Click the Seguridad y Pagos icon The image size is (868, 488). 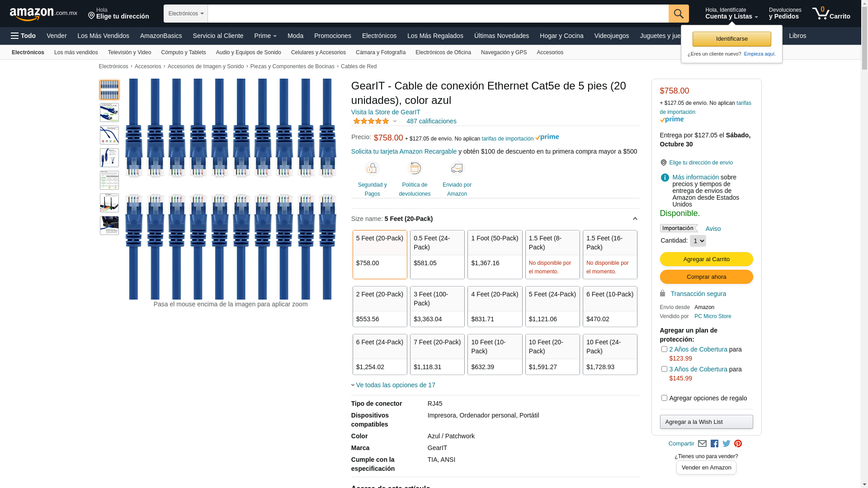coord(372,169)
